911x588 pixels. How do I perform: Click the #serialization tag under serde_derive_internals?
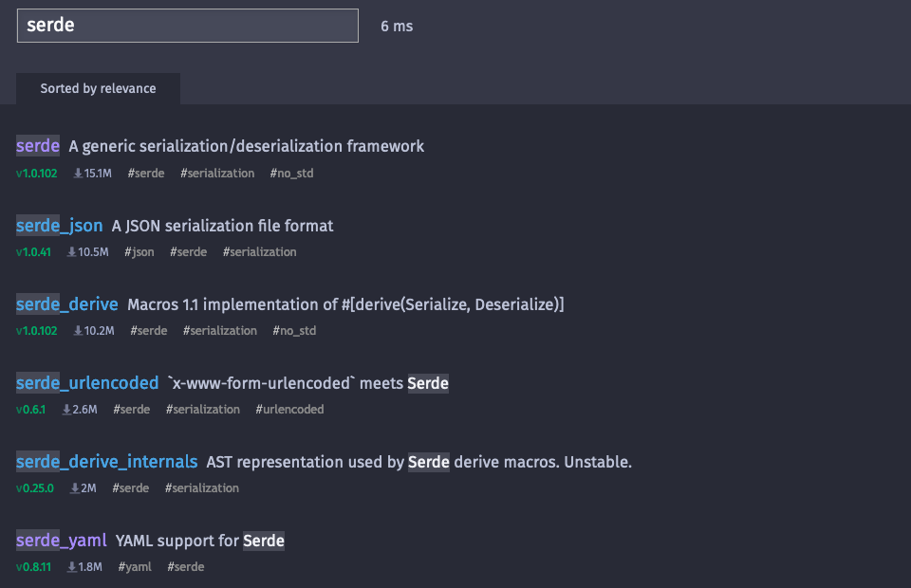(201, 488)
